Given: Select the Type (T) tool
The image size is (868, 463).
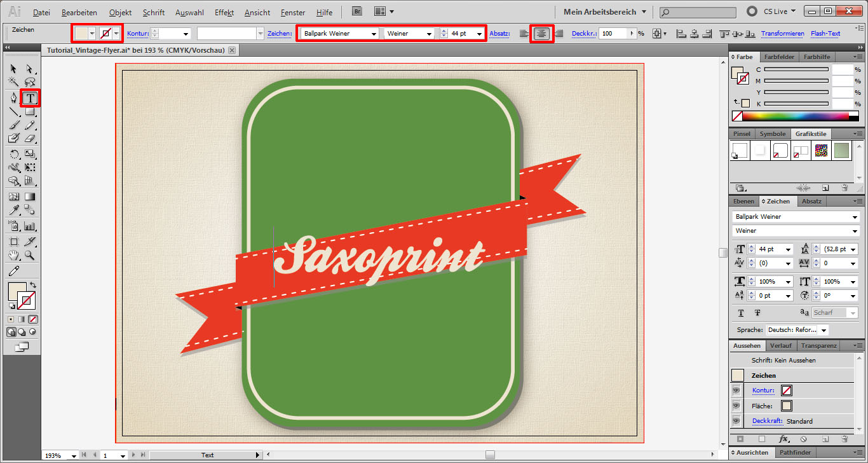Looking at the screenshot, I should (x=30, y=98).
